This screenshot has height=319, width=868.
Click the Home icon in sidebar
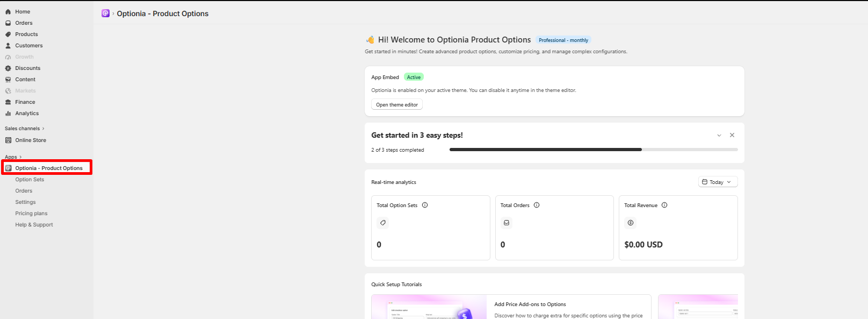pos(8,12)
